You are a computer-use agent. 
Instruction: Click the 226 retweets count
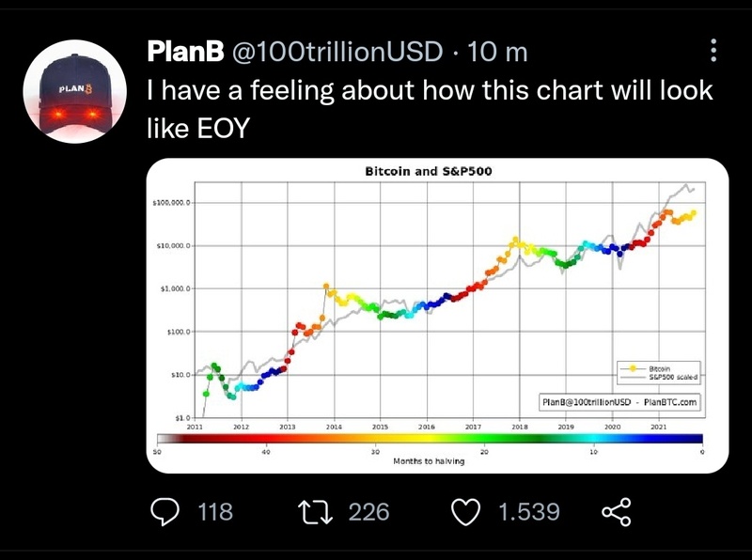pos(368,512)
